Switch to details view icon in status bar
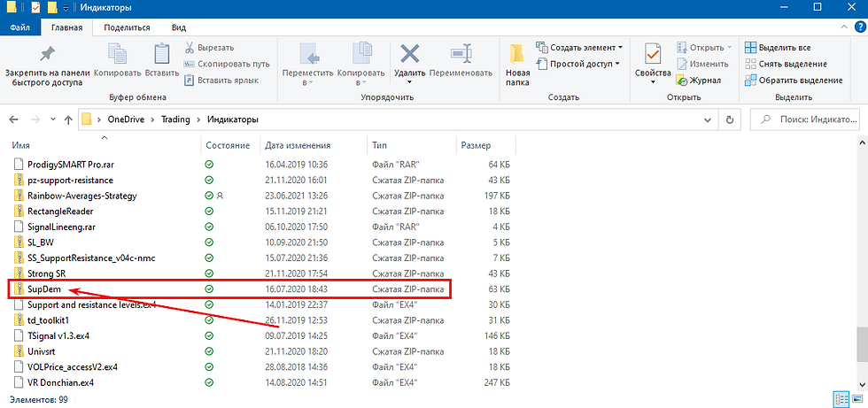This screenshot has width=868, height=408. (841, 399)
